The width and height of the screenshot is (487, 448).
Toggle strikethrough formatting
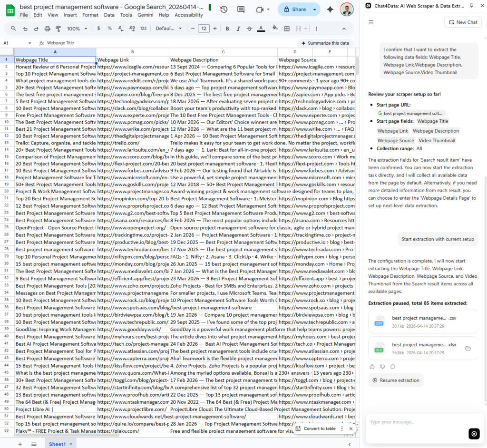pos(249,29)
